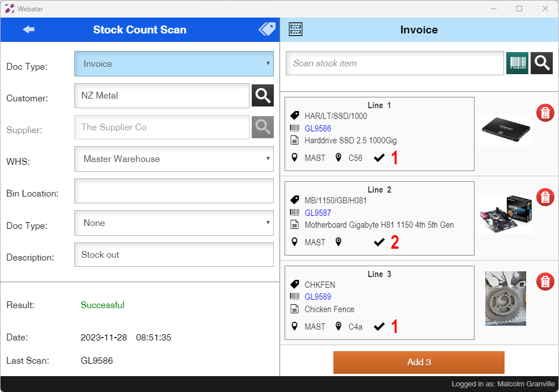The image size is (559, 392).
Task: Delete Line 1 with red trash icon
Action: point(545,113)
